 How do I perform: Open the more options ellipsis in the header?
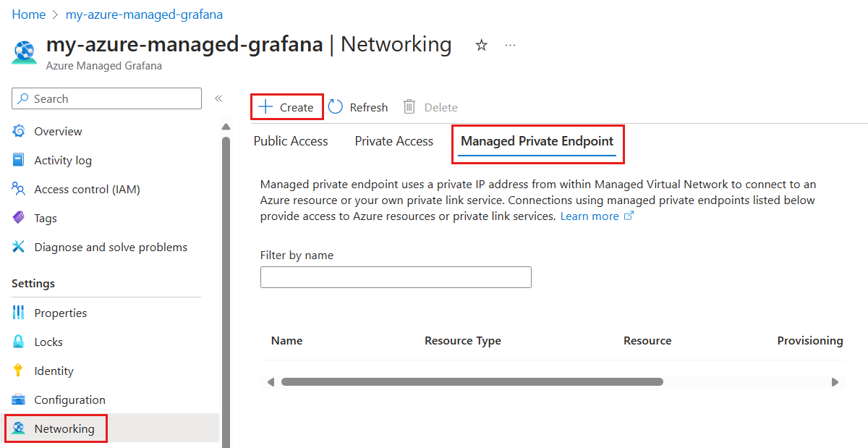511,45
